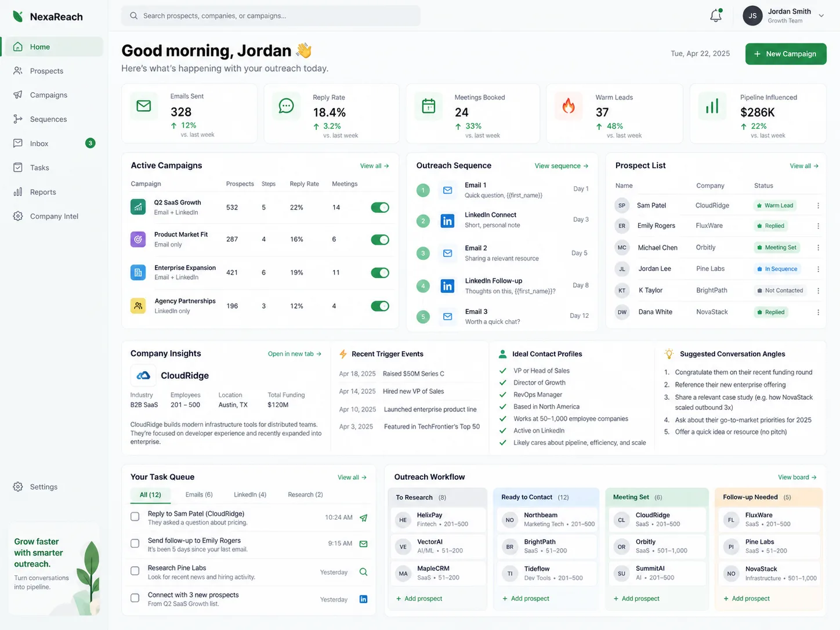The height and width of the screenshot is (630, 840).
Task: Click the Meetings Booked calendar icon
Action: click(x=428, y=106)
